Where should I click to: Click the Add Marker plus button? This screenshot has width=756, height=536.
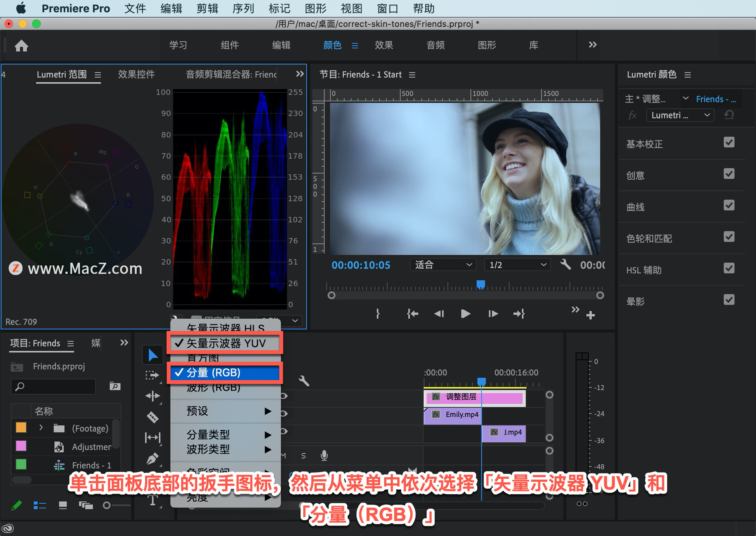pyautogui.click(x=591, y=314)
